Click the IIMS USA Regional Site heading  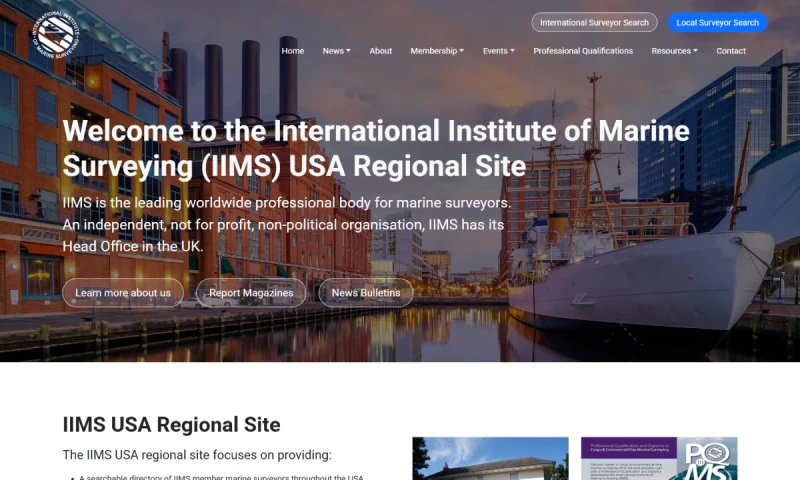coord(171,424)
